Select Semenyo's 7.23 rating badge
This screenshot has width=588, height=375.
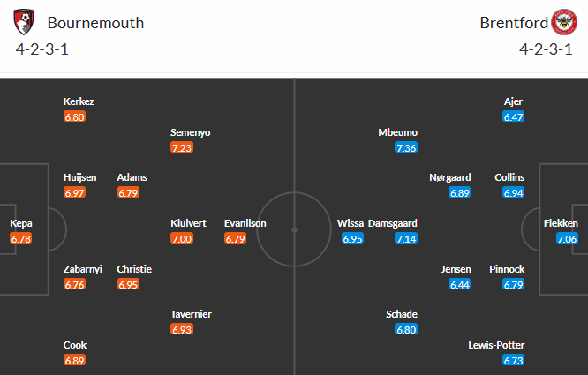click(x=181, y=147)
